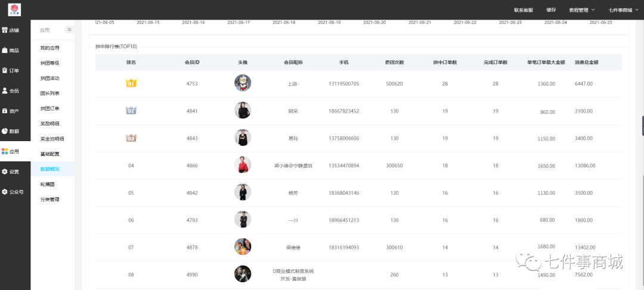Click avatar of member 4843 易玲
The image size is (644, 290).
(243, 138)
